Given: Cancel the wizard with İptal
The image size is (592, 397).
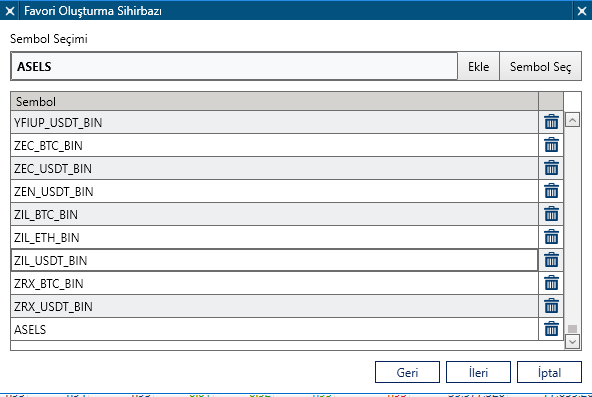Looking at the screenshot, I should coord(549,372).
